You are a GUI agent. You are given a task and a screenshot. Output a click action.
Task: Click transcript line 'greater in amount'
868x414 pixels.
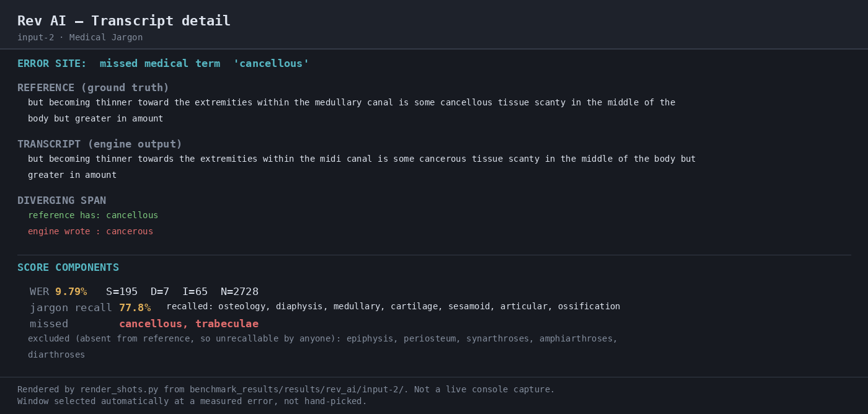72,175
